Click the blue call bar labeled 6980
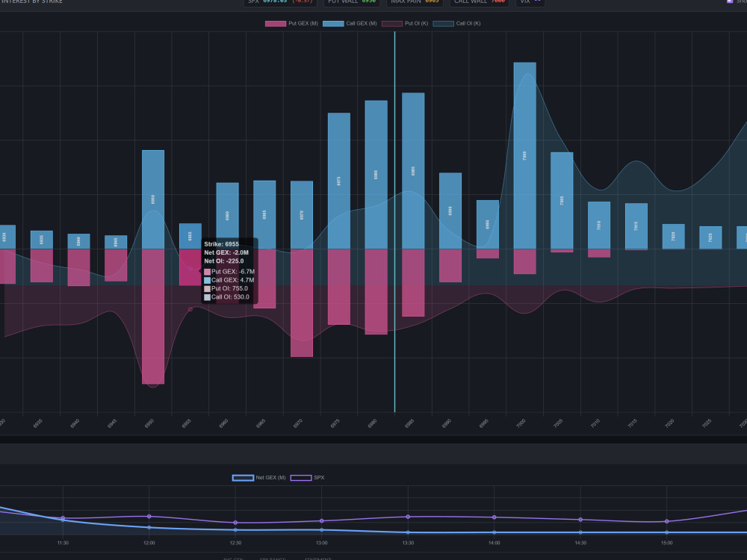The width and height of the screenshot is (747, 560). coord(376,175)
